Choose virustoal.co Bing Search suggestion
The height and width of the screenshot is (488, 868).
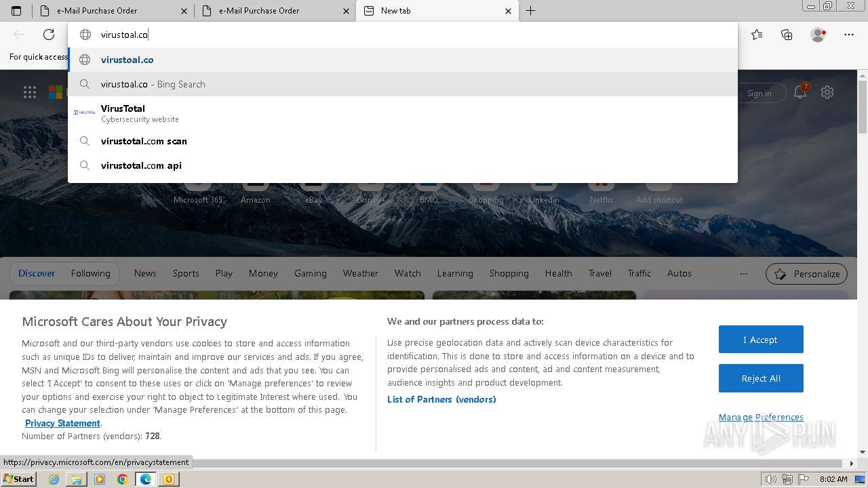(x=403, y=84)
